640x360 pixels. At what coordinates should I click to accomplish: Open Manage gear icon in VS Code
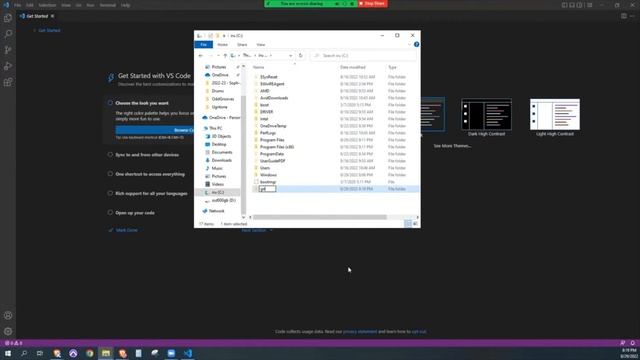[8, 331]
